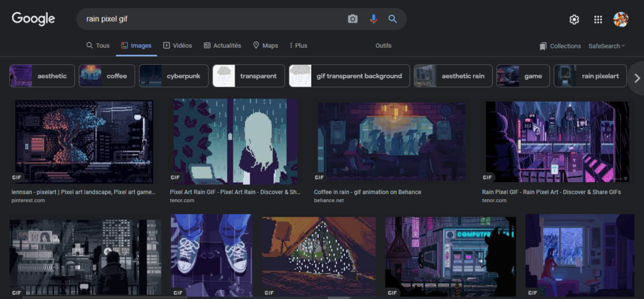Expand the Plus menu

(298, 45)
